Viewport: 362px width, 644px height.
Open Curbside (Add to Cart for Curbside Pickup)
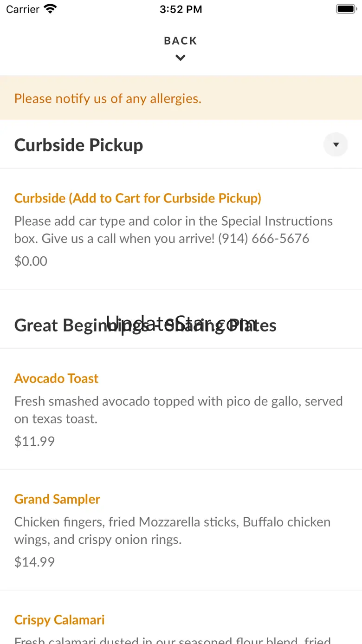click(138, 198)
